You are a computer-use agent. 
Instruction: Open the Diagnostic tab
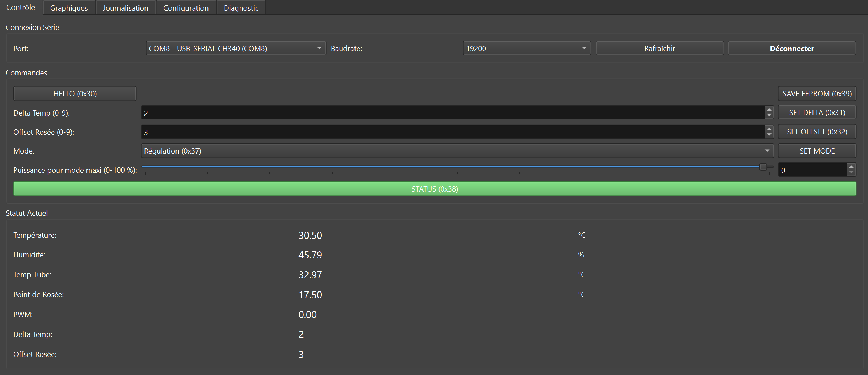click(241, 8)
